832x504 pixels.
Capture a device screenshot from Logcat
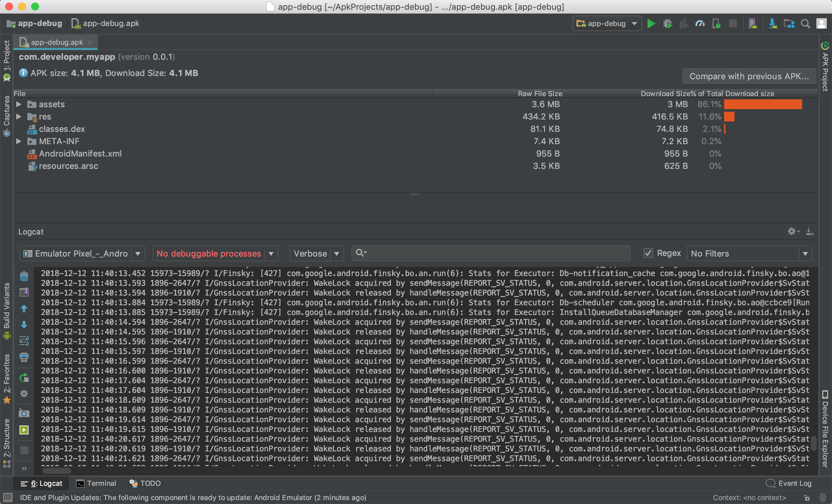pos(24,414)
